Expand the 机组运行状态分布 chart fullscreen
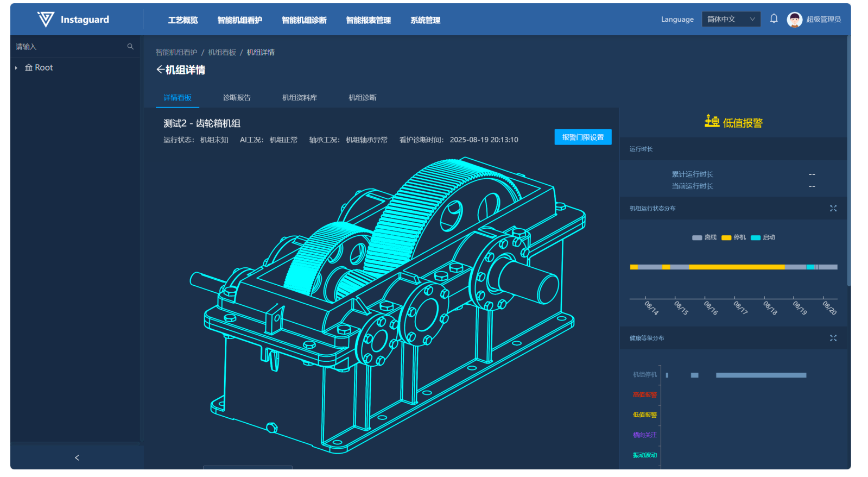 (833, 209)
